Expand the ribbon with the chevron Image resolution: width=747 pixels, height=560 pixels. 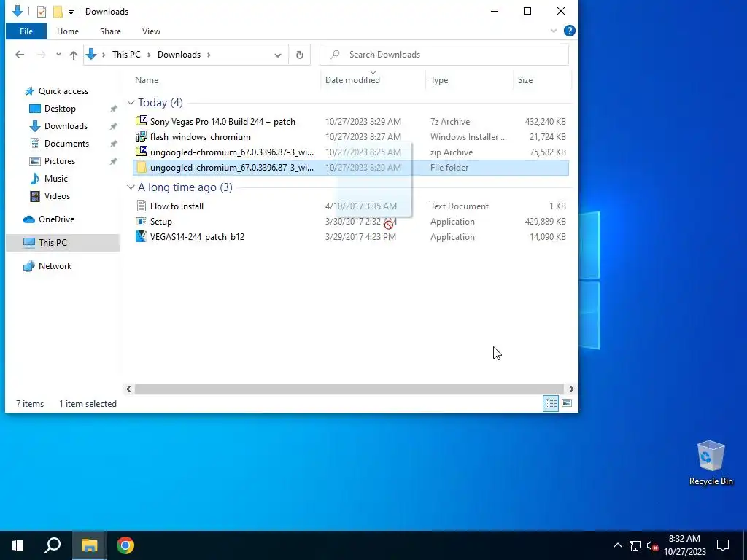tap(554, 31)
